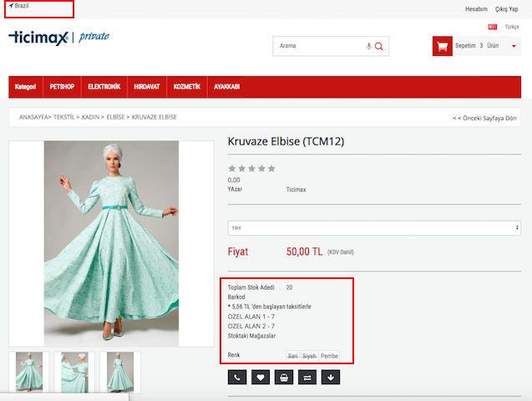Open the Kategori menu
Viewport: 532px width, 401px height.
[x=26, y=87]
